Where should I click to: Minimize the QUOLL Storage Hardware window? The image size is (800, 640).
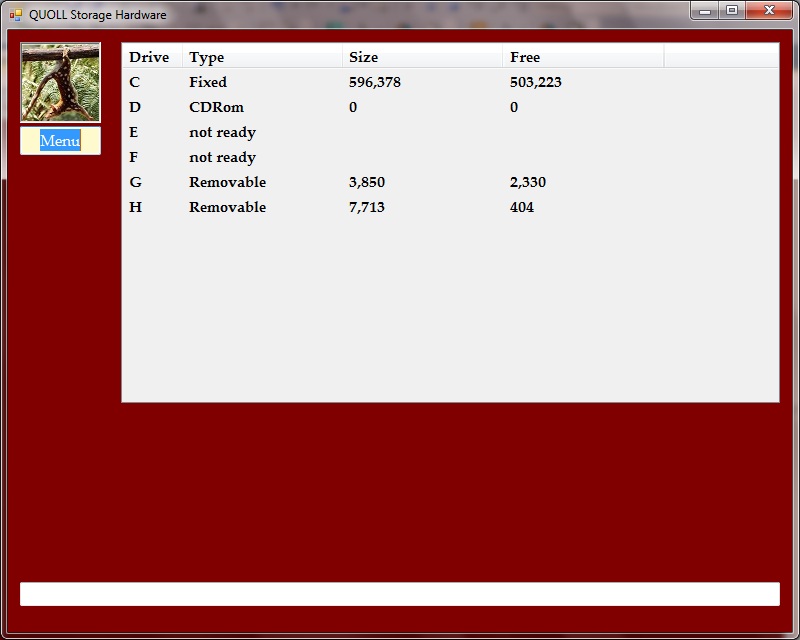706,11
